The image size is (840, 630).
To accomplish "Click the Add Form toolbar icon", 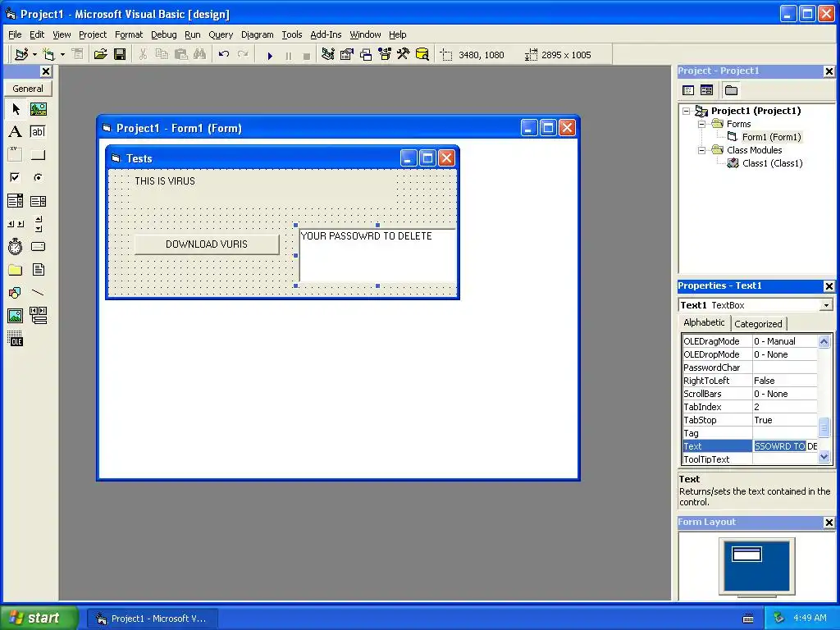I will [x=48, y=55].
